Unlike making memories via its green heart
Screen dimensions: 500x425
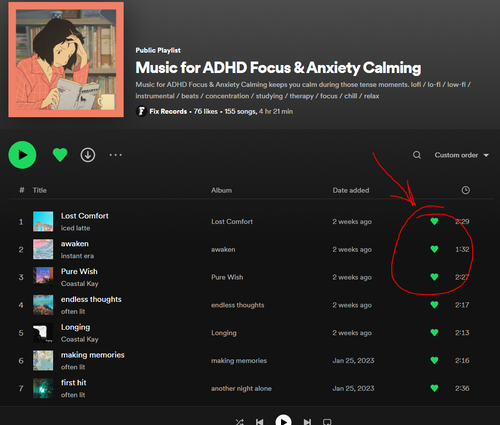point(434,360)
